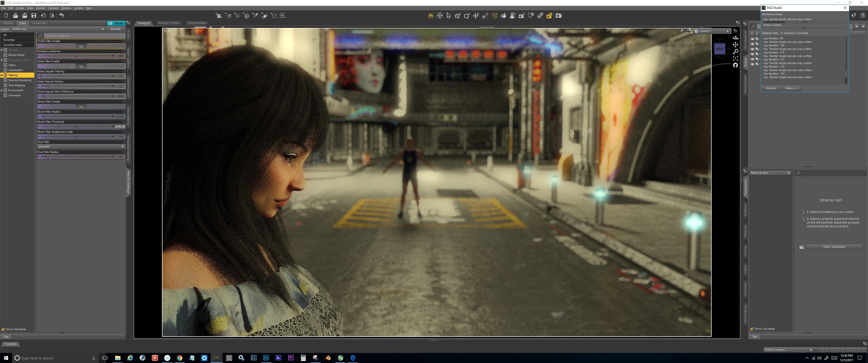Click the Create New Camera icon
Viewport: 868px width, 363px height.
pos(219,16)
